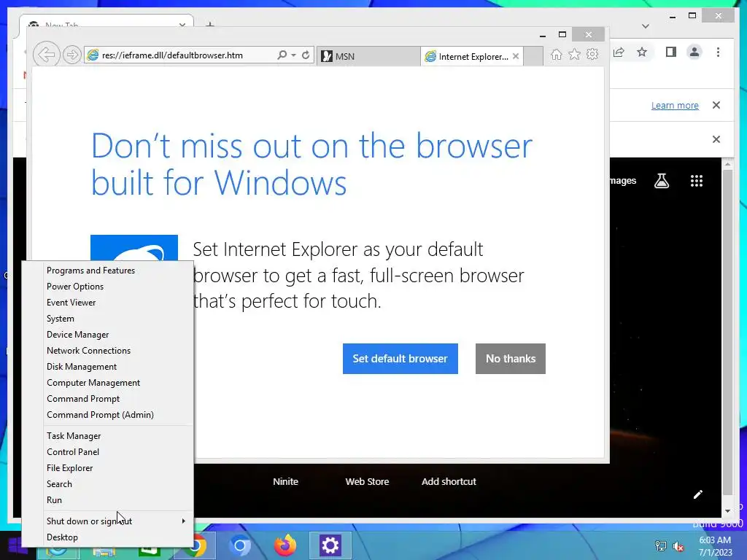This screenshot has height=560, width=747.
Task: Refresh the Internet Explorer page
Action: pos(306,55)
